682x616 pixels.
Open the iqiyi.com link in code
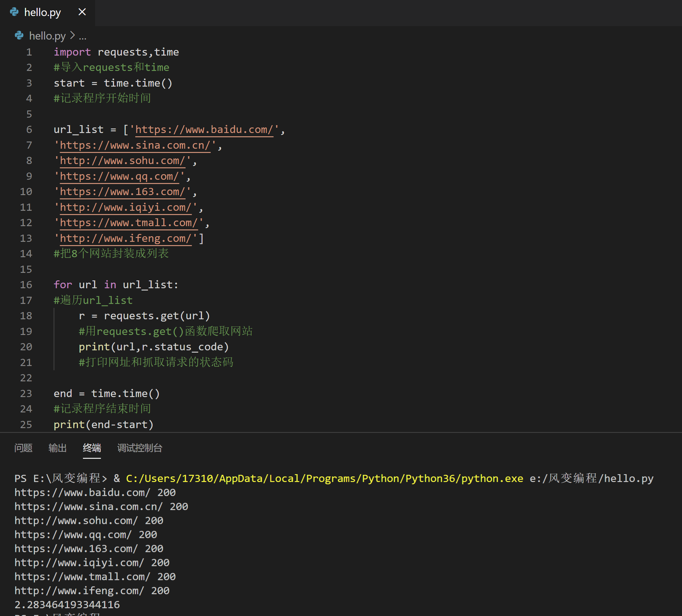(x=126, y=207)
